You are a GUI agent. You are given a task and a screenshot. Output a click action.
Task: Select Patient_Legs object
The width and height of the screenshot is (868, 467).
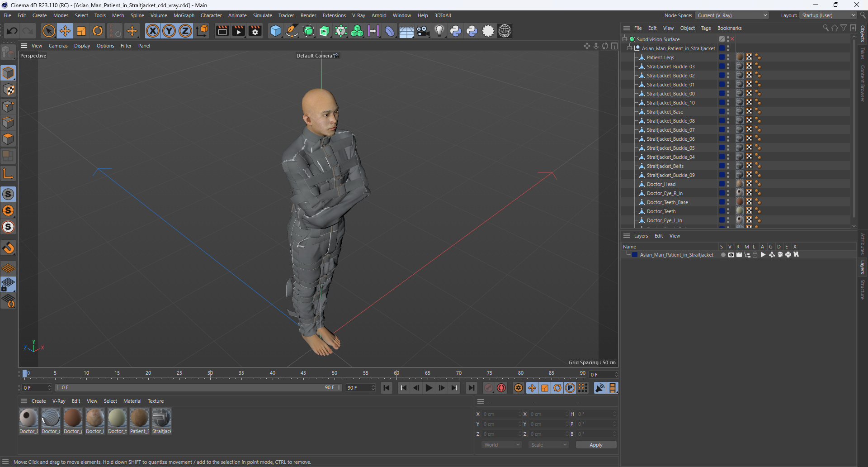coord(660,57)
